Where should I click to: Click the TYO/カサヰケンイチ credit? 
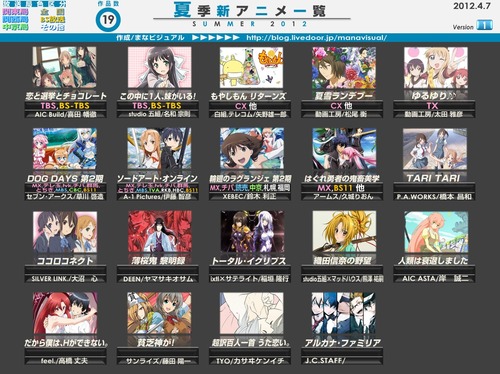pos(250,361)
